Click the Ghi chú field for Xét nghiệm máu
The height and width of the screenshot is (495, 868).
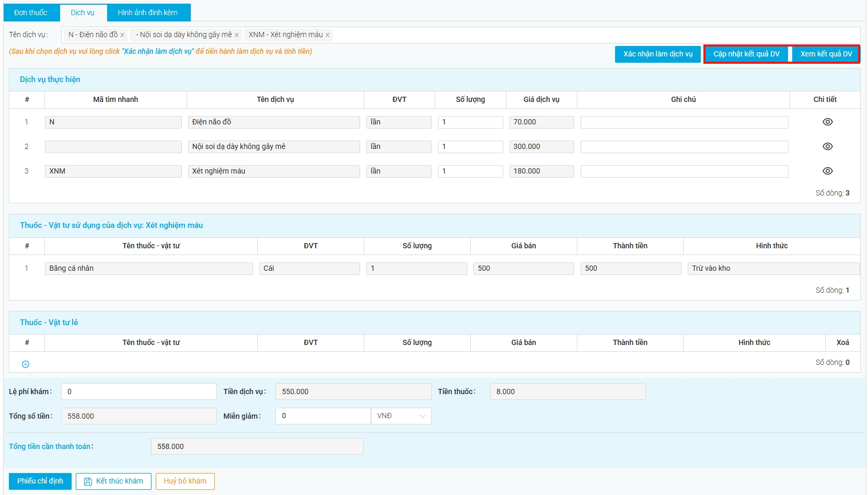point(684,171)
